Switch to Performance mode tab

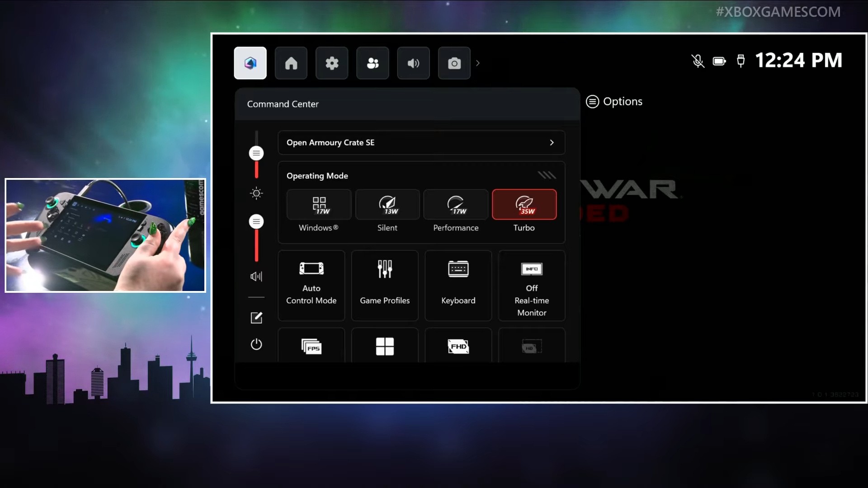(x=455, y=204)
